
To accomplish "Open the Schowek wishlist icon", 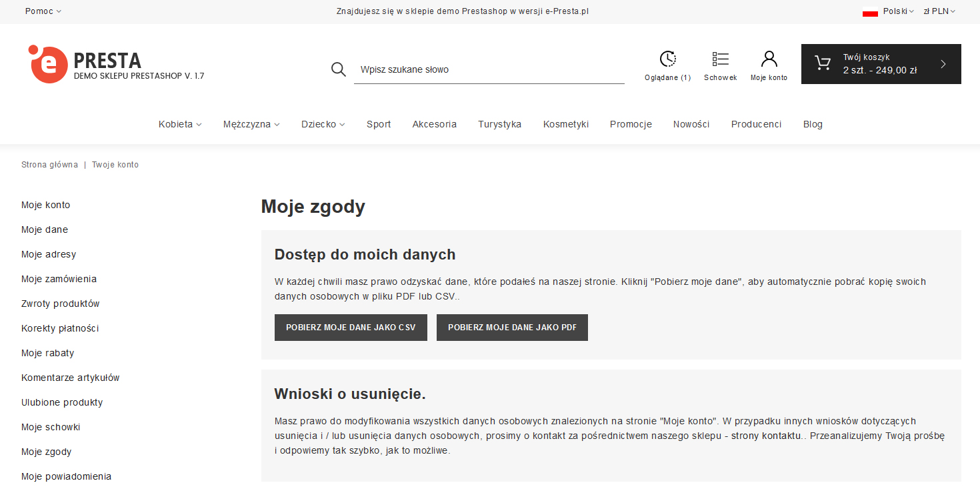I will tap(720, 59).
